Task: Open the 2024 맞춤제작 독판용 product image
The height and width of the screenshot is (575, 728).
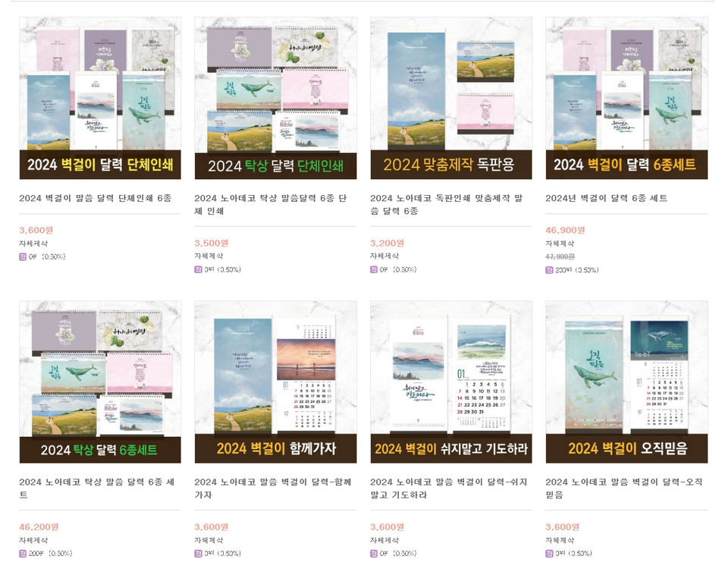Action: (x=450, y=98)
